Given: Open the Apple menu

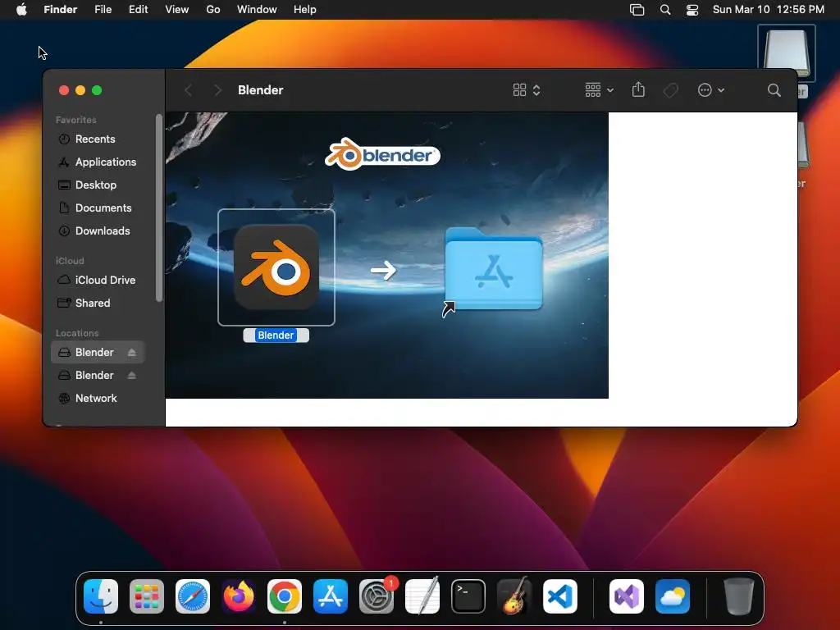Looking at the screenshot, I should (21, 10).
